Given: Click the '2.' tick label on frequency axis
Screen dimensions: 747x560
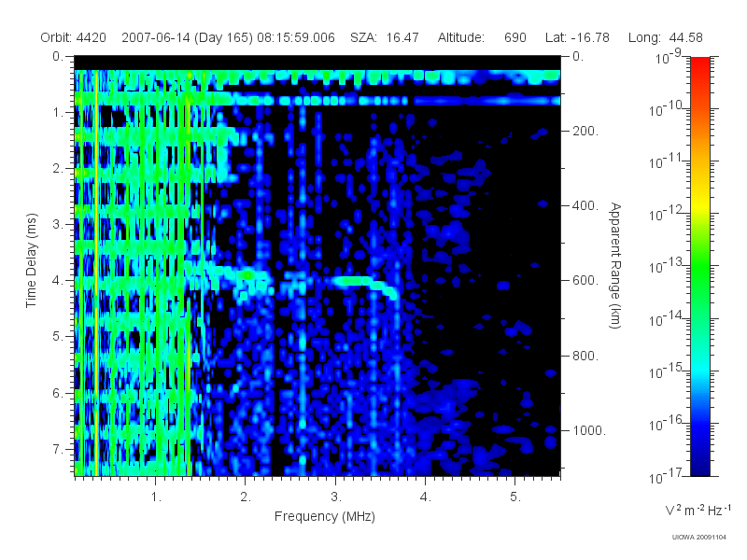Looking at the screenshot, I should click(246, 497).
